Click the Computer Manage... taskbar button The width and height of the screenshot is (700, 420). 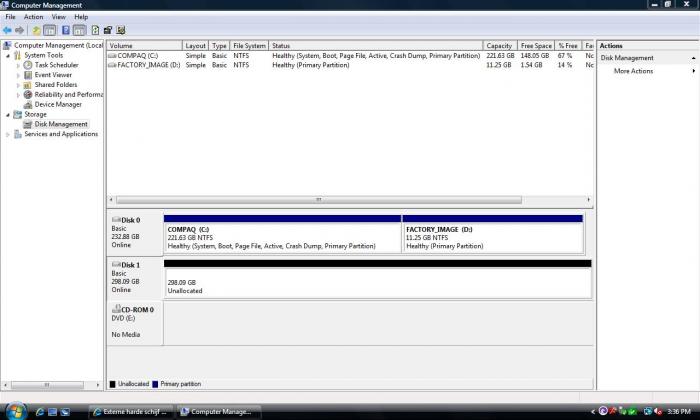click(218, 412)
